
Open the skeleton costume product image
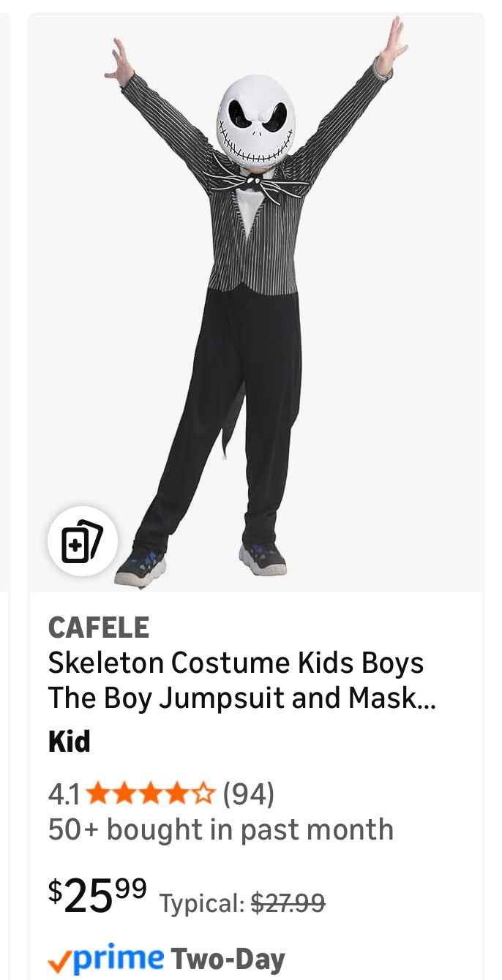[255, 302]
